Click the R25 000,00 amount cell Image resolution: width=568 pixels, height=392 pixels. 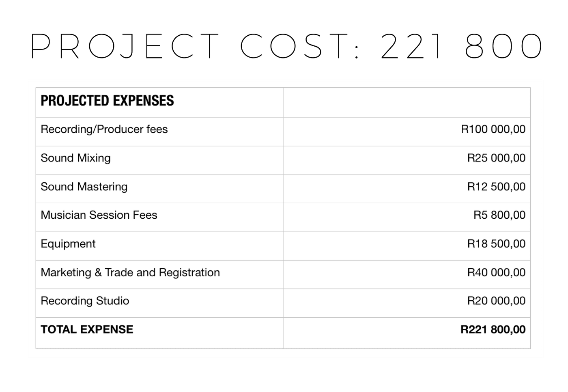coord(407,160)
